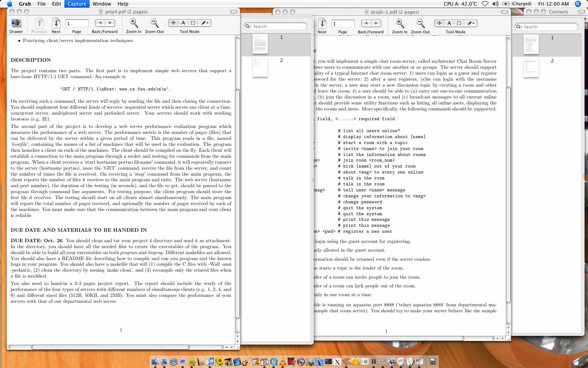Select the text tool in proj4.pdf Tool Mode

(183, 23)
